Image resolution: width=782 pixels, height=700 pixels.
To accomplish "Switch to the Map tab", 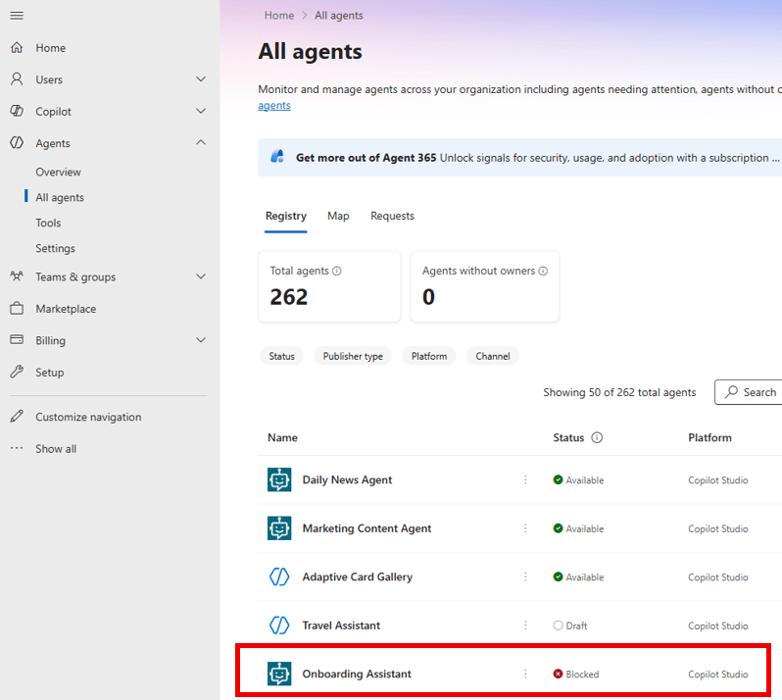I will pos(338,216).
